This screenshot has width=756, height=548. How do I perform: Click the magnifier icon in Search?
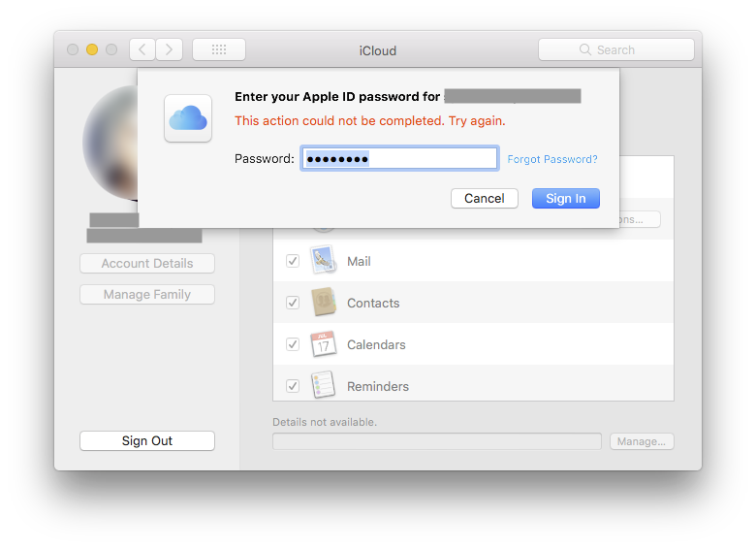click(x=584, y=49)
